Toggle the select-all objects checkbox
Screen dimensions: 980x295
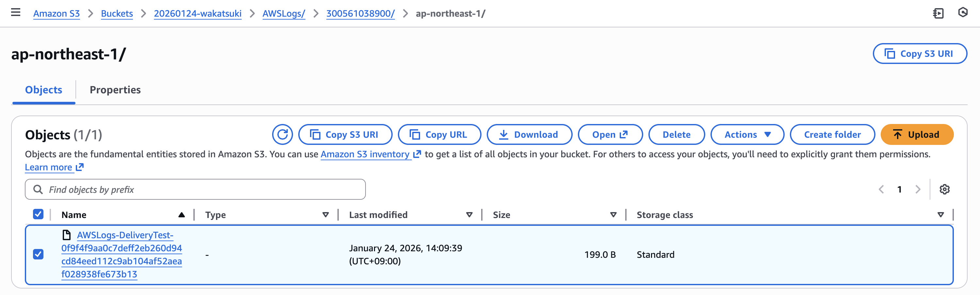coord(38,214)
